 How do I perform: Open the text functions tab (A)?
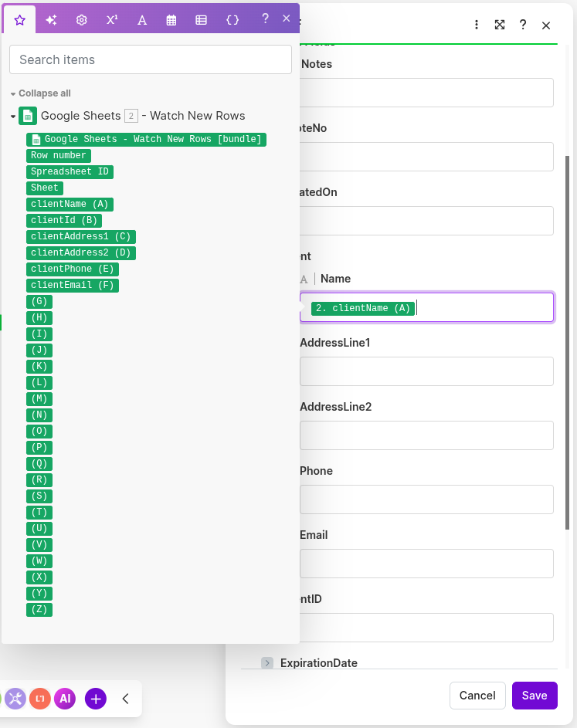(141, 19)
